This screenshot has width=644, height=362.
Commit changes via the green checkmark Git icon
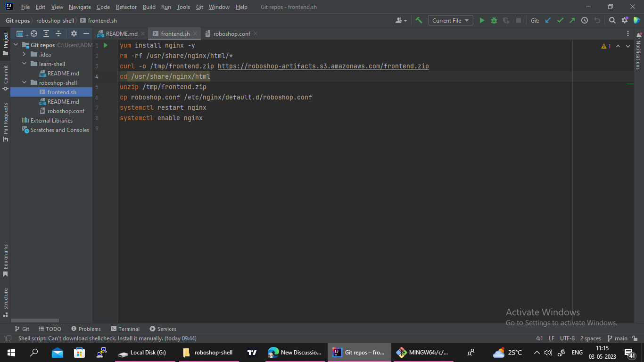pyautogui.click(x=560, y=20)
